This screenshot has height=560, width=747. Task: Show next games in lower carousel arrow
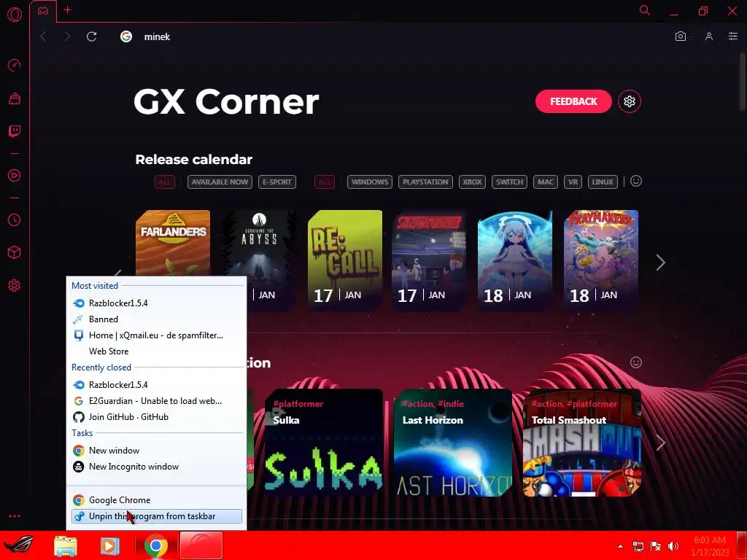point(660,443)
